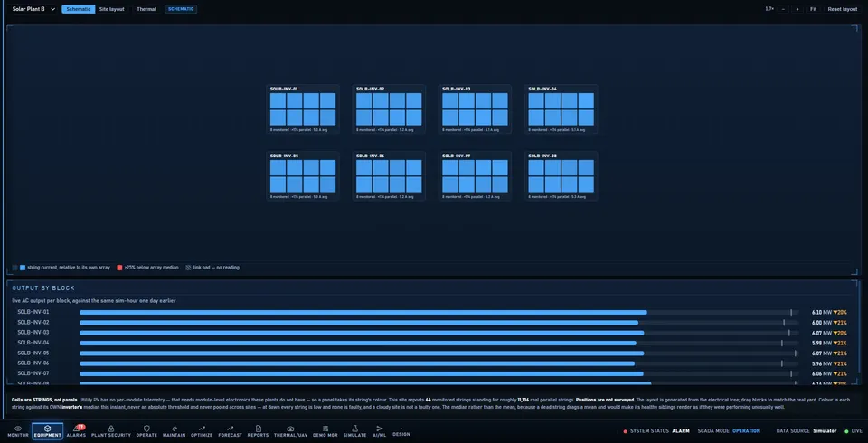
Task: Click the outlined SCHEMATIC mode badge
Action: (181, 9)
